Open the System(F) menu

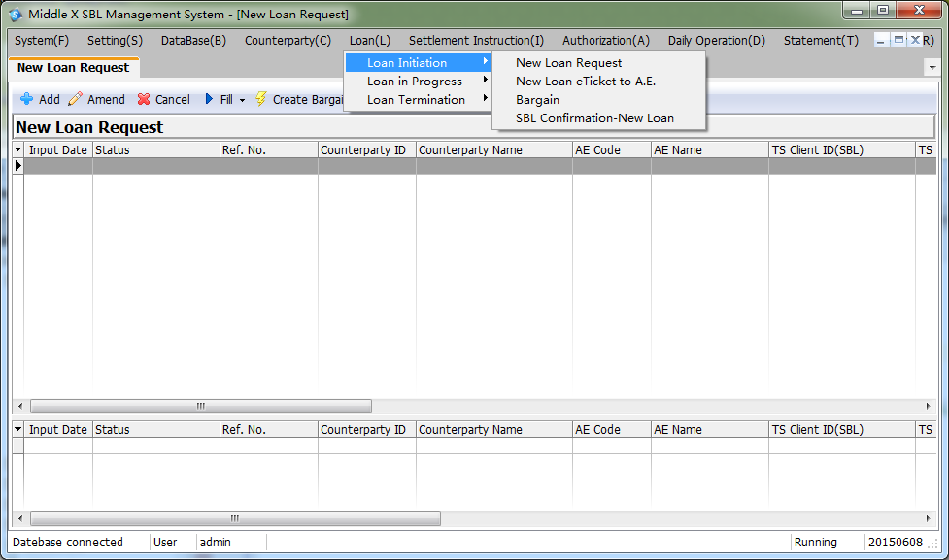point(42,41)
